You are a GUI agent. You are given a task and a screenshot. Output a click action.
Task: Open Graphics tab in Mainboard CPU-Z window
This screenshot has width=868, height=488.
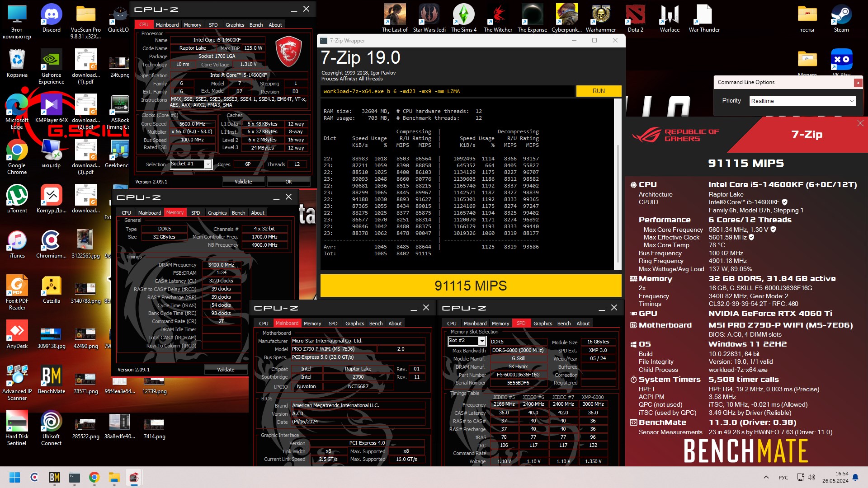(x=354, y=324)
